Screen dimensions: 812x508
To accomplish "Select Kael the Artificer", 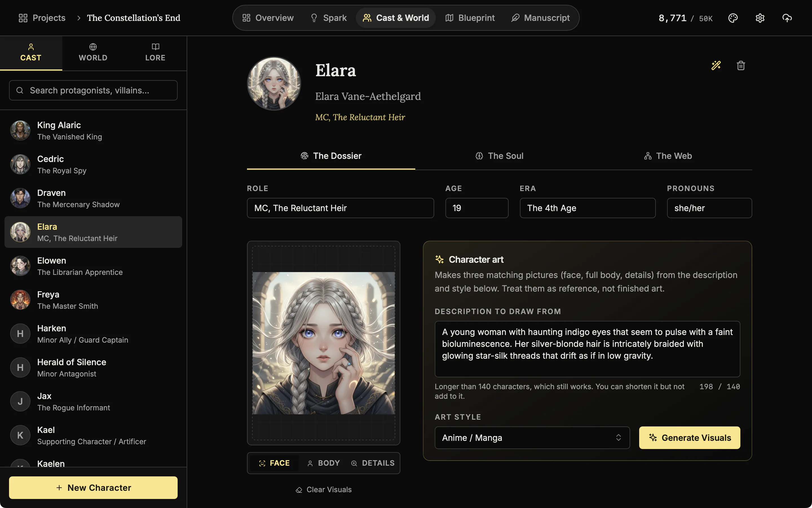I will pyautogui.click(x=93, y=435).
